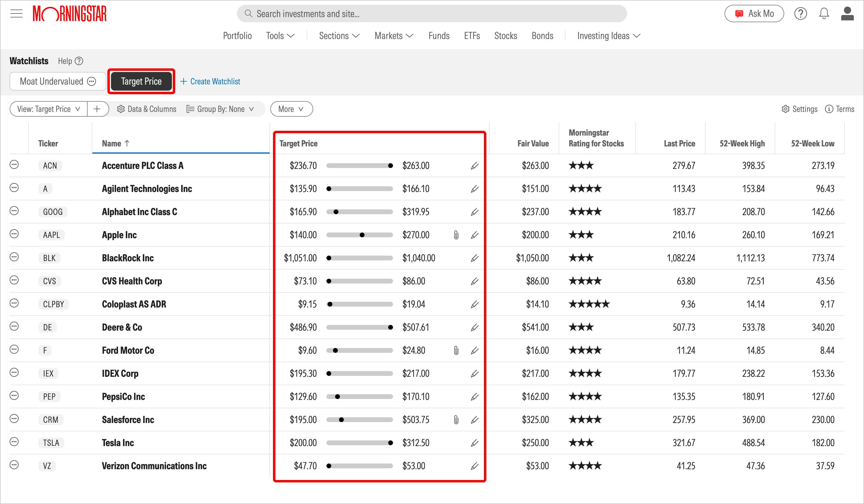
Task: Click Accenture target price range slider dot
Action: (x=390, y=166)
